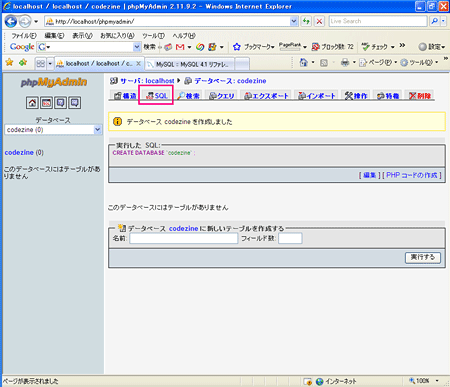Close the localhost browser tab
The width and height of the screenshot is (450, 387).
[x=138, y=63]
